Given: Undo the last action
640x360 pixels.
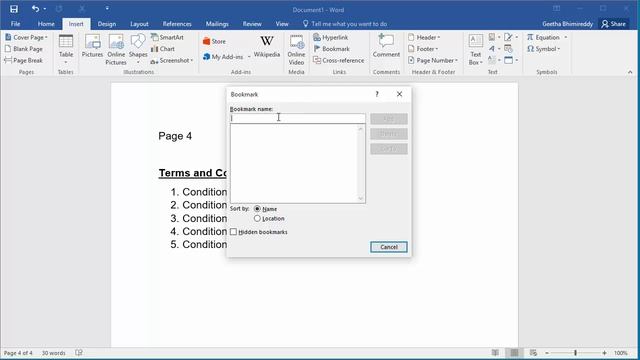Looking at the screenshot, I should pyautogui.click(x=35, y=9).
